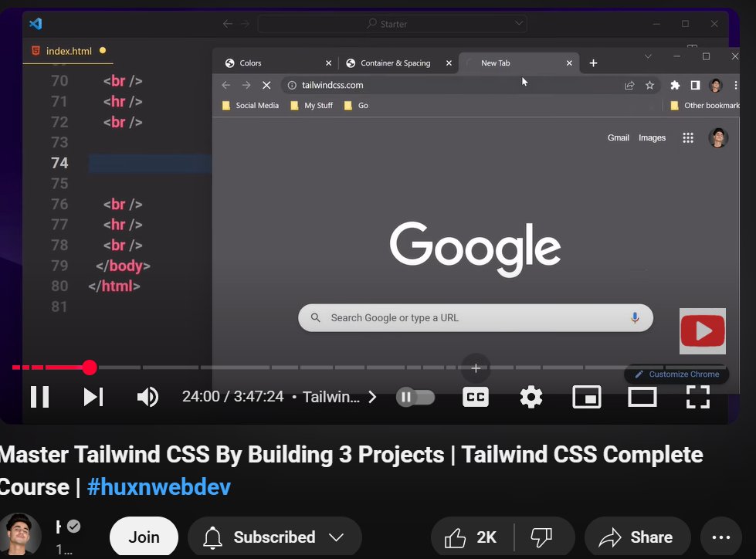Enter full screen mode
This screenshot has width=756, height=559.
click(697, 397)
